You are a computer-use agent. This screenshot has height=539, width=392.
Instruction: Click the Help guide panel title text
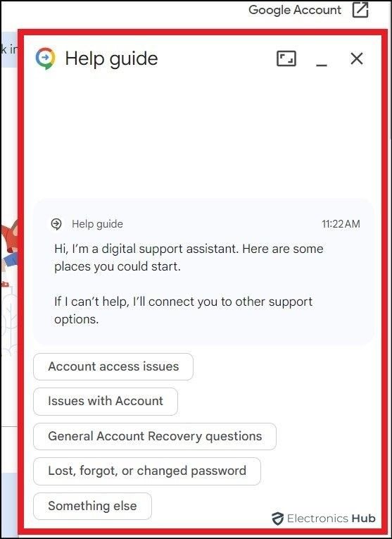click(x=112, y=58)
